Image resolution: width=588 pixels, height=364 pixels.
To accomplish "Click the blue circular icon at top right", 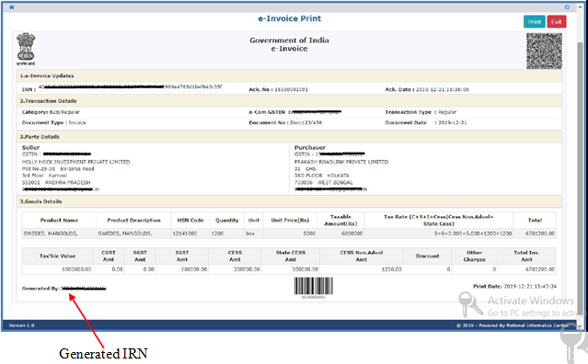I will click(x=567, y=7).
